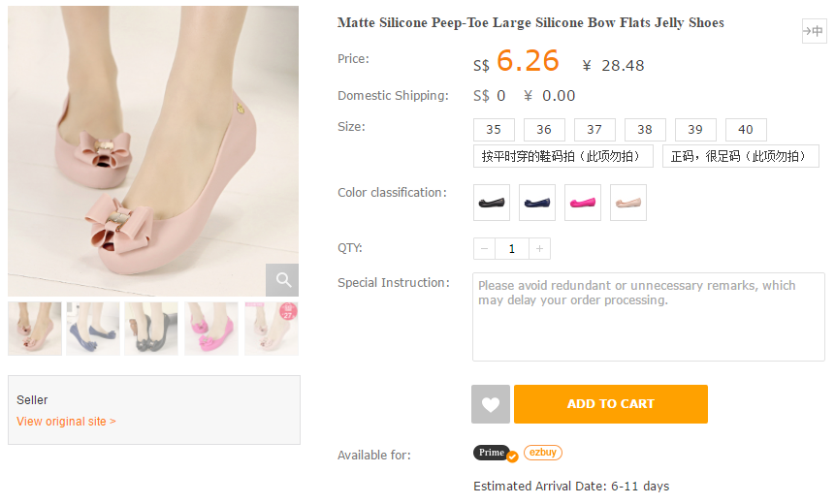Decrease quantity with minus button
This screenshot has height=504, width=835.
point(484,249)
